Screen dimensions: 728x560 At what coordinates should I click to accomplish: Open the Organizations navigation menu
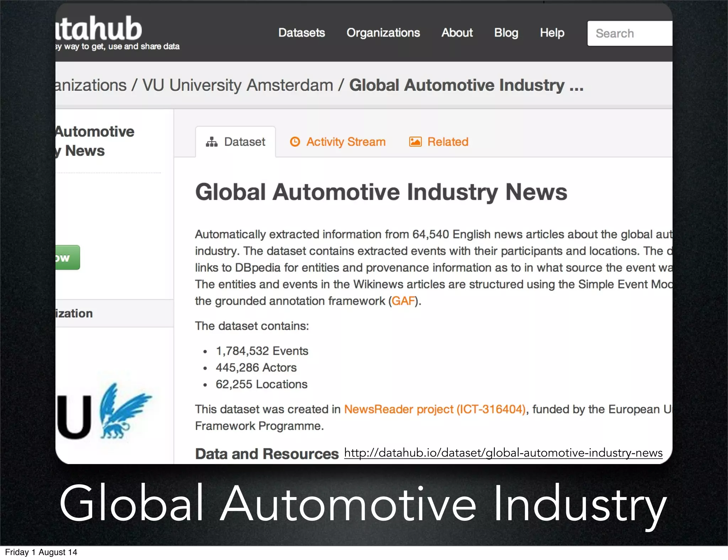click(x=383, y=33)
